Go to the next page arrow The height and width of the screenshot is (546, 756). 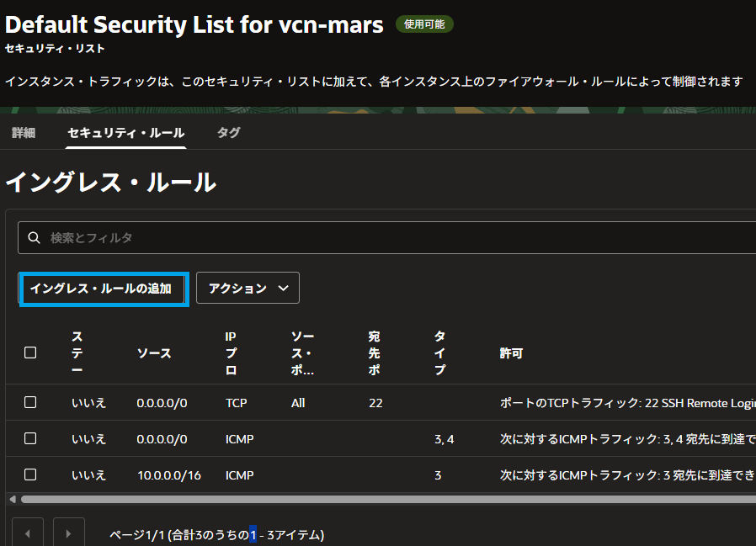pos(69,533)
